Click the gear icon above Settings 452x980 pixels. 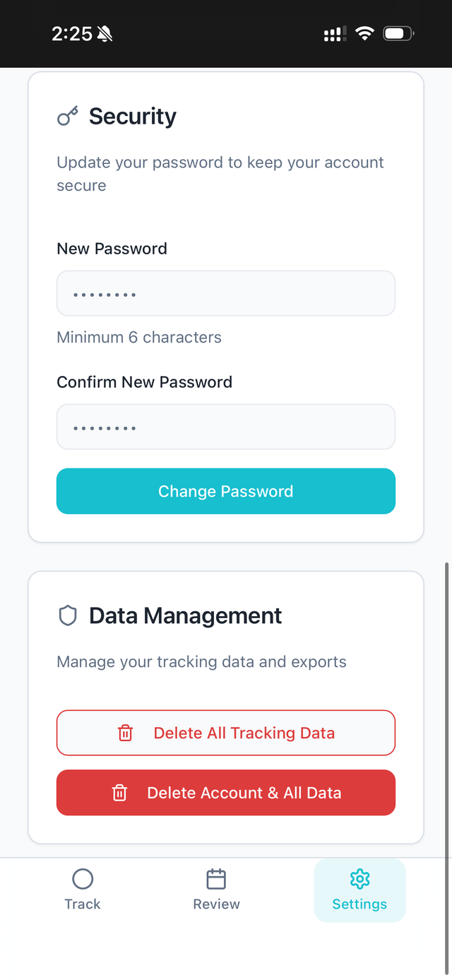(x=359, y=878)
